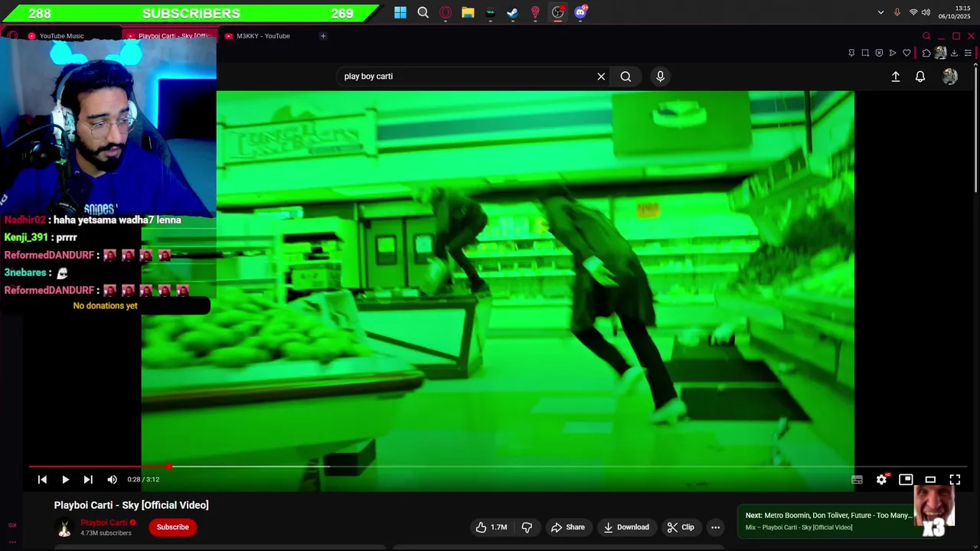Viewport: 980px width, 551px height.
Task: Switch to the Playboi Carti - Sky tab
Action: [x=170, y=36]
